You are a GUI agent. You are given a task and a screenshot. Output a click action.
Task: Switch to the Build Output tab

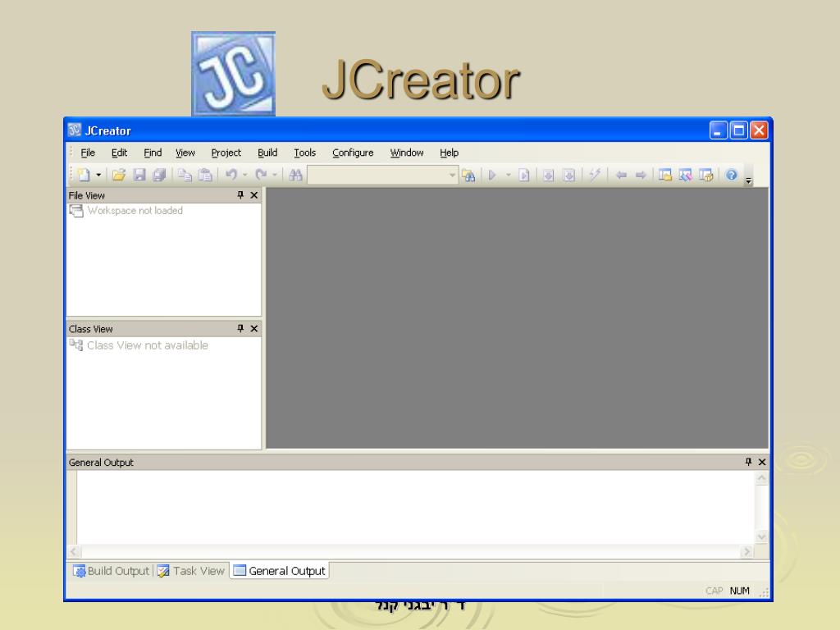111,571
